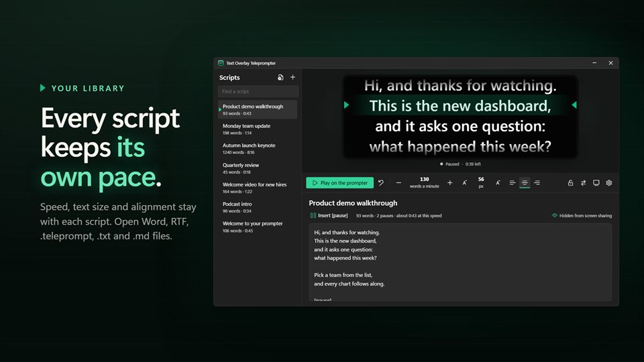
Task: Click the script title Product demo walkthrough heading
Action: [x=353, y=202]
